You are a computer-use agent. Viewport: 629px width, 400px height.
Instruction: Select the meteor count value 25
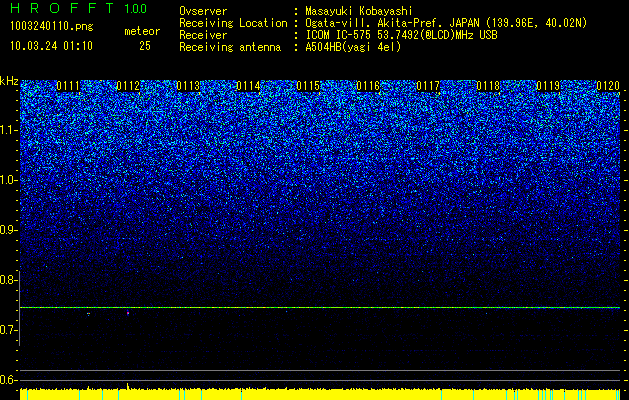(145, 46)
